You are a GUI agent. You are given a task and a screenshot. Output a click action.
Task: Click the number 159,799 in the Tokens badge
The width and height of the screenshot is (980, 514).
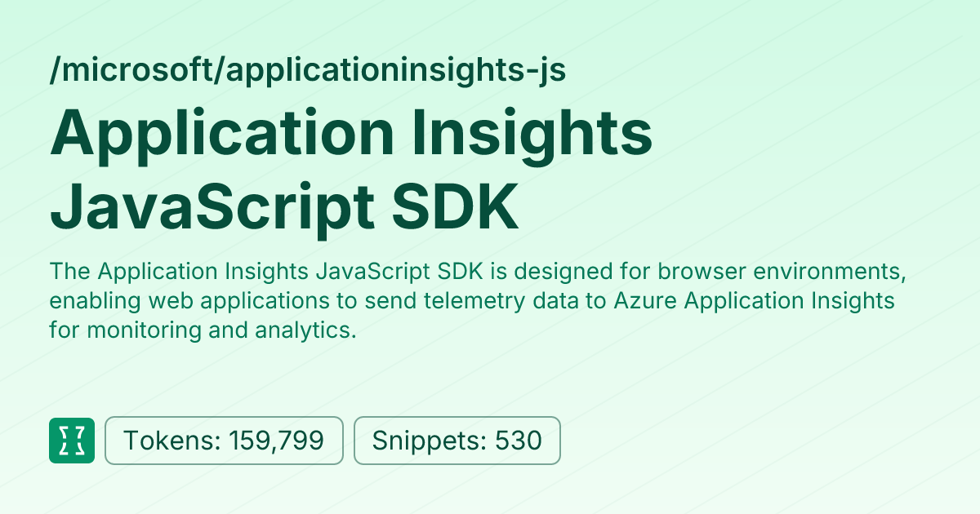[277, 441]
